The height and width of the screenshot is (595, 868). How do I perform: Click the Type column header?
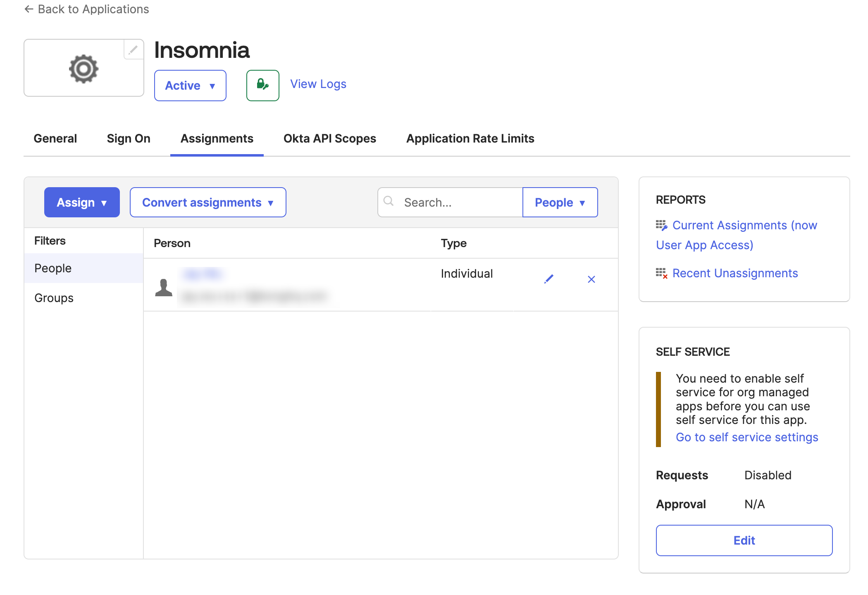pos(454,243)
